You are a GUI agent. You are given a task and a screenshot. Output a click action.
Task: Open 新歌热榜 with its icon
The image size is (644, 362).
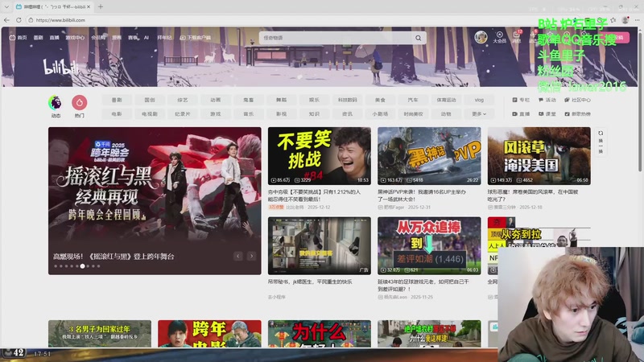pos(577,113)
